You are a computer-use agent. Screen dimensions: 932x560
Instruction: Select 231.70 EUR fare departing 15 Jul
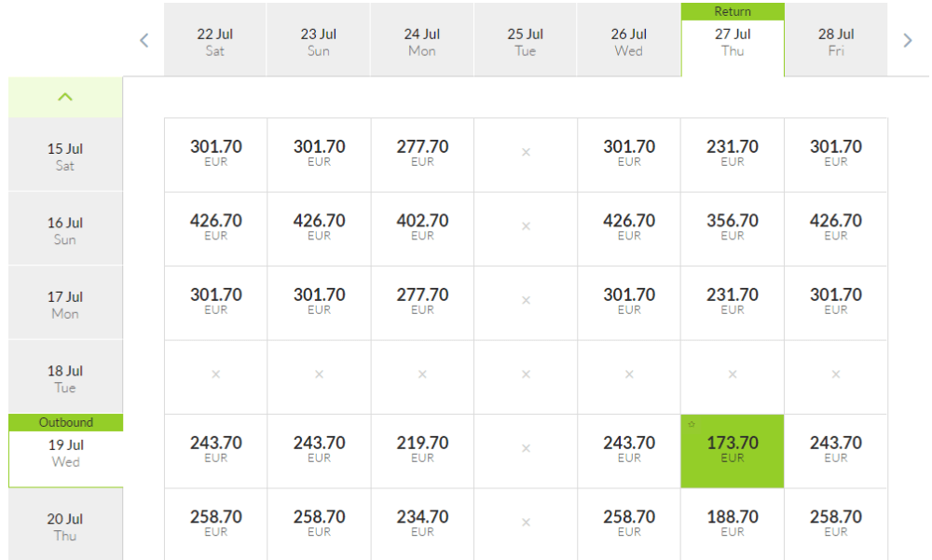pyautogui.click(x=733, y=154)
